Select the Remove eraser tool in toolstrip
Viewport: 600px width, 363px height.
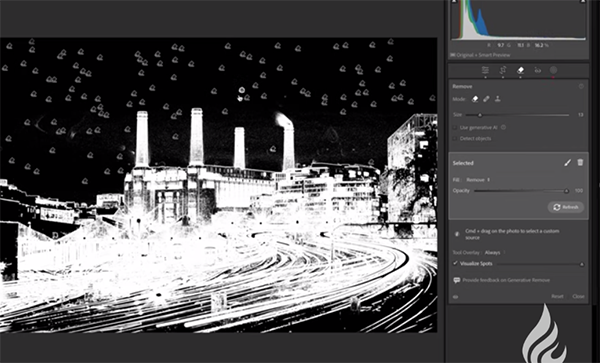click(x=520, y=70)
